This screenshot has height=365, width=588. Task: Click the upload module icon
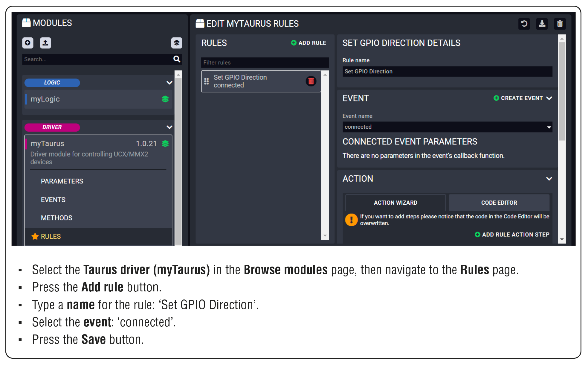click(x=45, y=43)
